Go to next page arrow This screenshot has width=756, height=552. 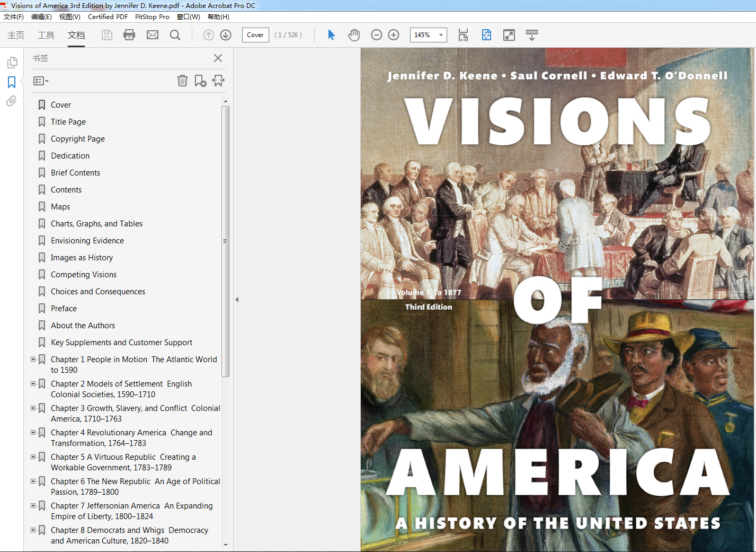coord(226,35)
